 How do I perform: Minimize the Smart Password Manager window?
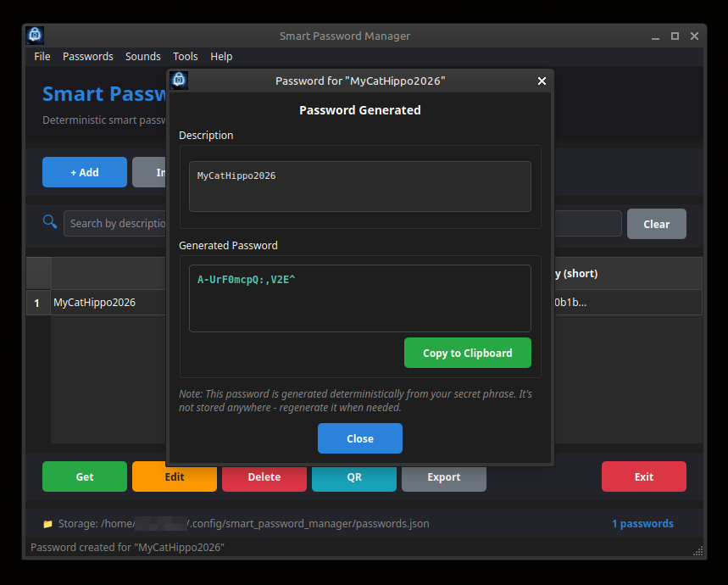tap(655, 36)
